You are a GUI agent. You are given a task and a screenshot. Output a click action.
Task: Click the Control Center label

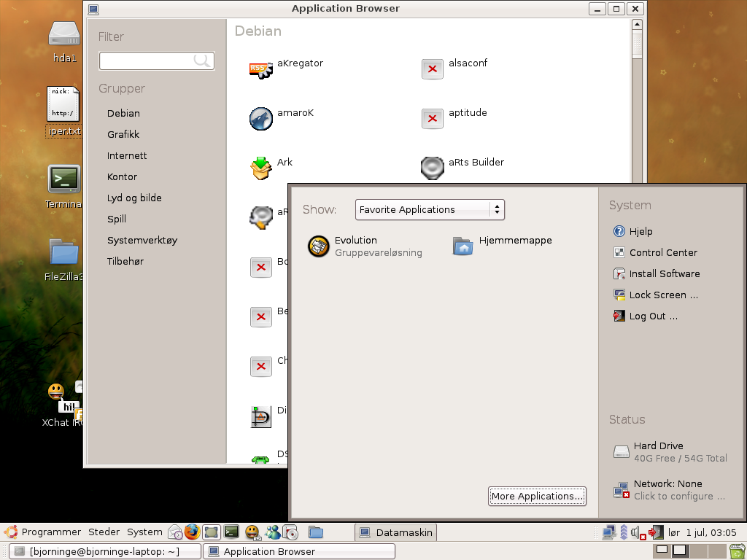point(663,252)
